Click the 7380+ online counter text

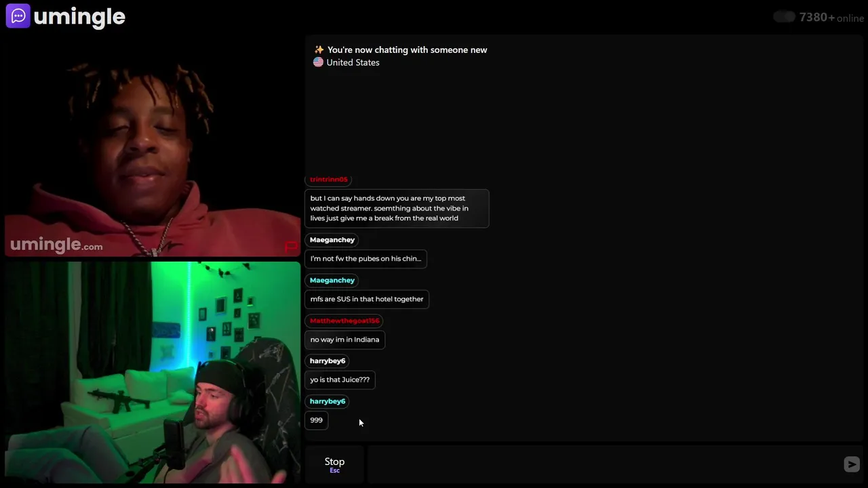click(831, 18)
